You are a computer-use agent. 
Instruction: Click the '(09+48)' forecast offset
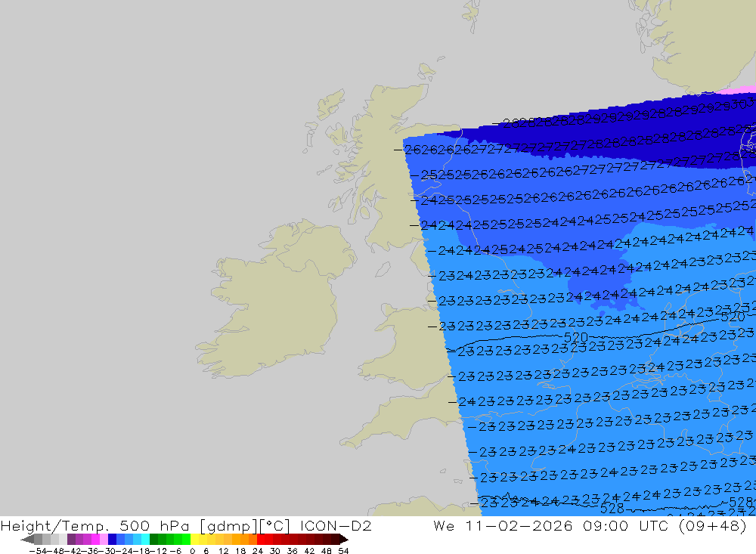click(713, 526)
